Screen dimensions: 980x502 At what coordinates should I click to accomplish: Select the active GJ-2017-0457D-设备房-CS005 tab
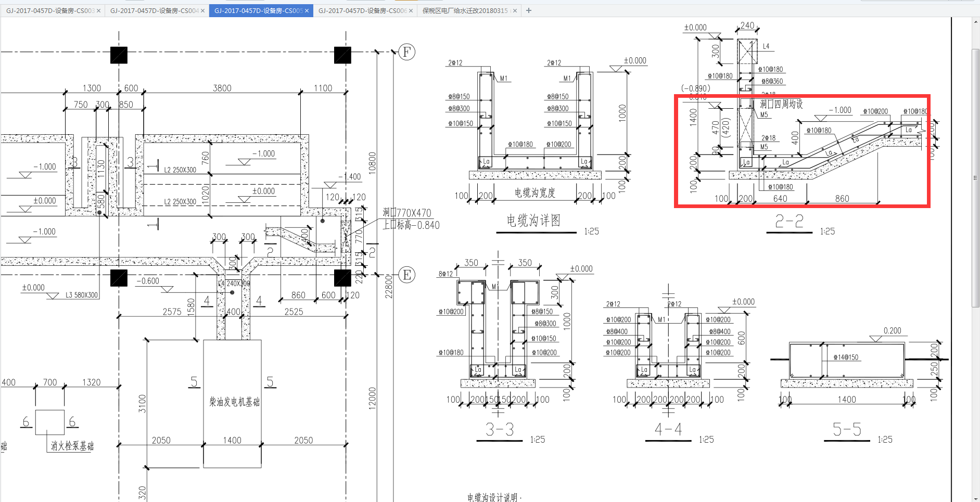(259, 10)
